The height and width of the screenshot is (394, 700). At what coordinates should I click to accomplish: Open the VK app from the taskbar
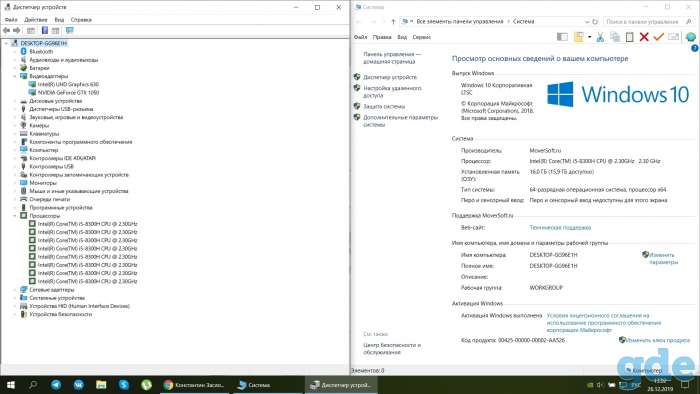pyautogui.click(x=79, y=385)
